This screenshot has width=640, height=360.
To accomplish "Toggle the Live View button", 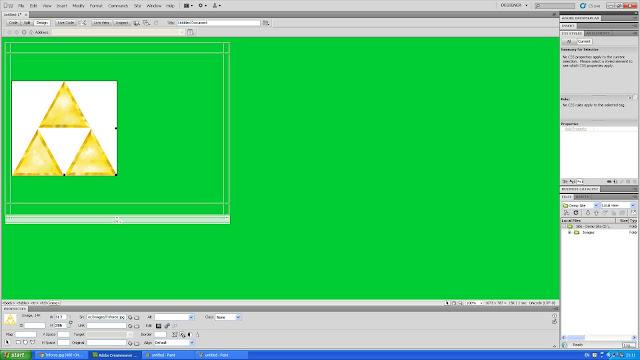I will coord(101,23).
